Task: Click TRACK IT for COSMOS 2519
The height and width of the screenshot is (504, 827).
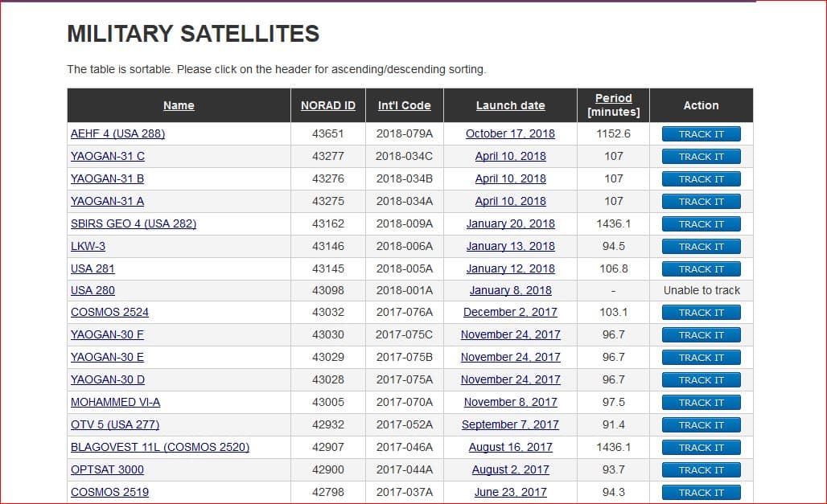Action: pyautogui.click(x=702, y=493)
